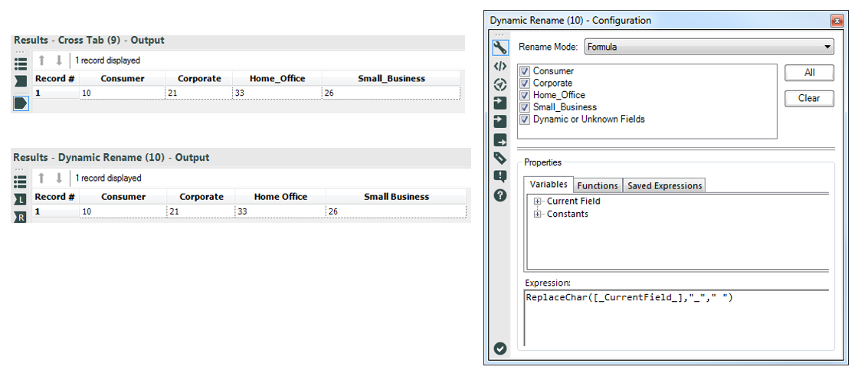Click Corporate column header in Cross Tab results
This screenshot has height=383, width=868.
click(199, 79)
